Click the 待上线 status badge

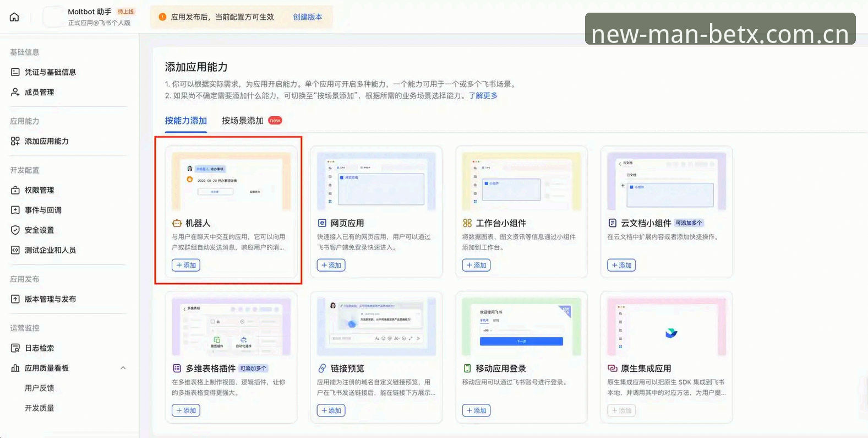click(x=126, y=12)
